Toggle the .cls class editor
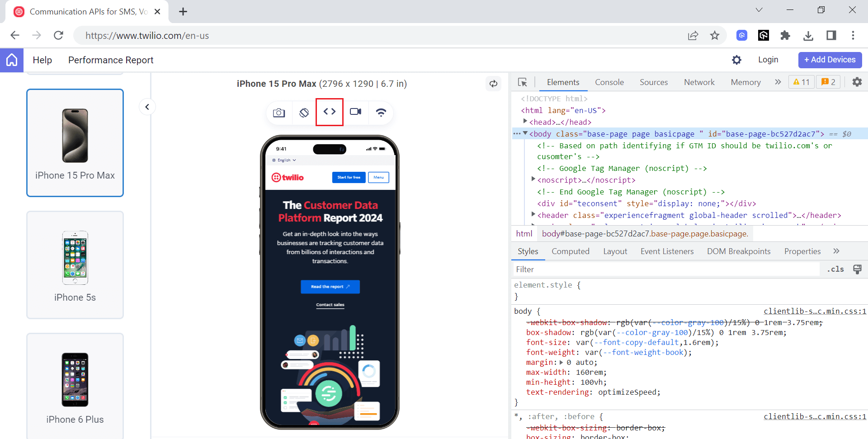 (x=835, y=269)
